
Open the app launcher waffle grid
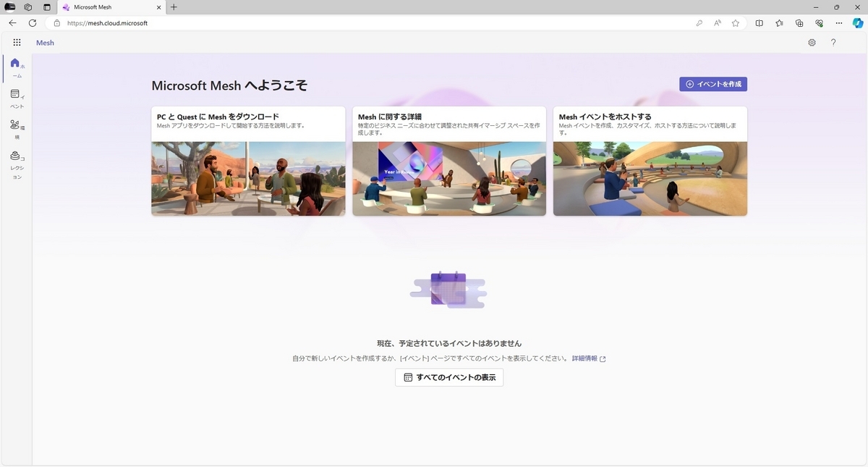(17, 43)
